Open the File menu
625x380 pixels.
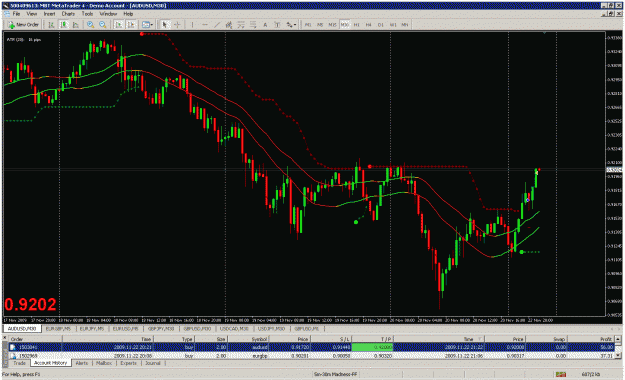pos(16,14)
